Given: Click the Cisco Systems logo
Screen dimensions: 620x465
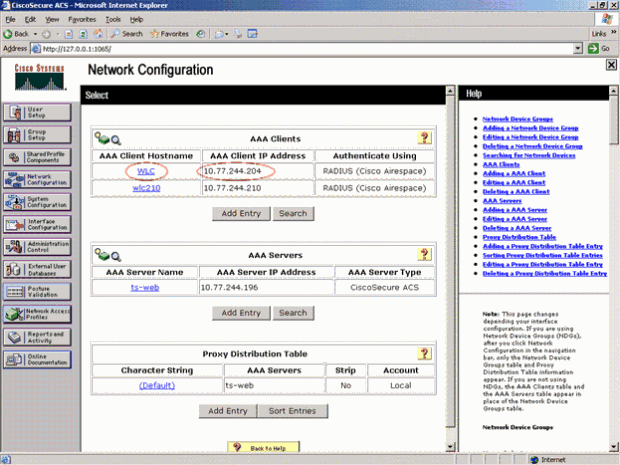Looking at the screenshot, I should (x=40, y=77).
